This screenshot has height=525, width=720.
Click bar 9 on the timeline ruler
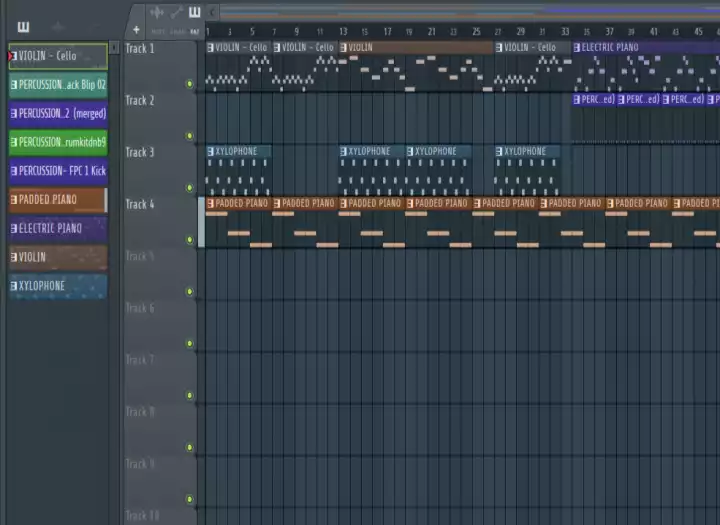tap(297, 32)
